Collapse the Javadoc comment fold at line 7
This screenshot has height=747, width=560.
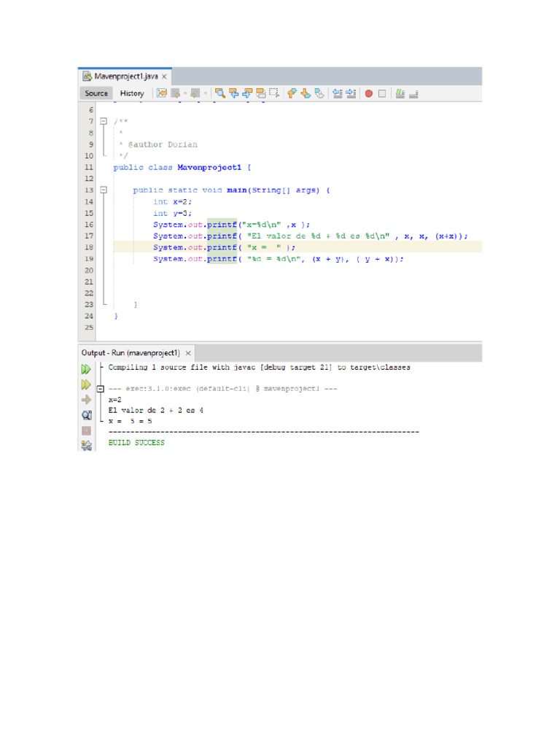click(x=104, y=121)
